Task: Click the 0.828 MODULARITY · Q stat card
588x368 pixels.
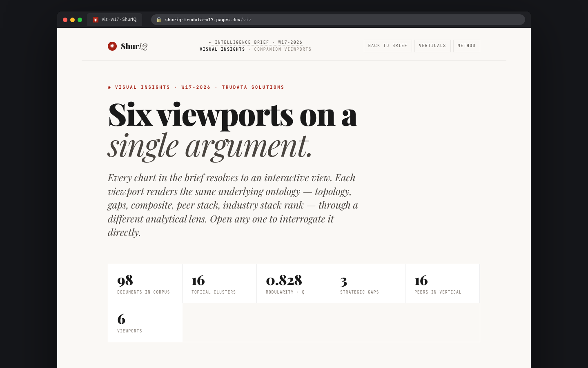Action: pyautogui.click(x=294, y=283)
